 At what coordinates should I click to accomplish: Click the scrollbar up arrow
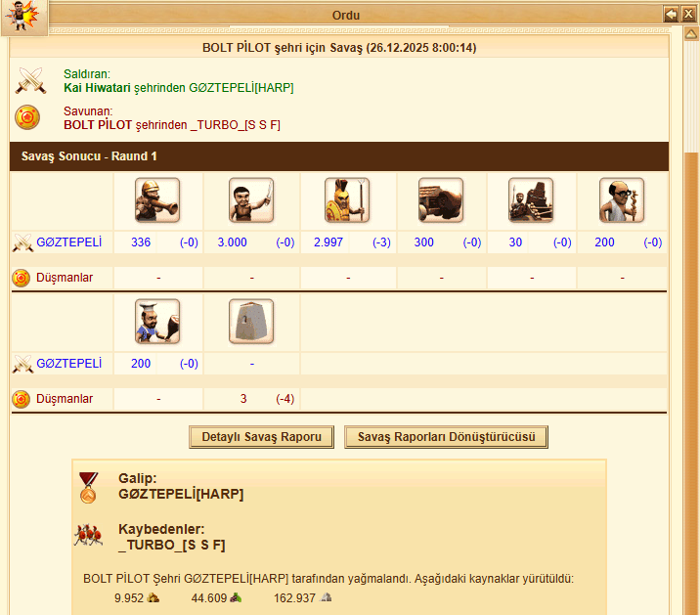[x=691, y=34]
